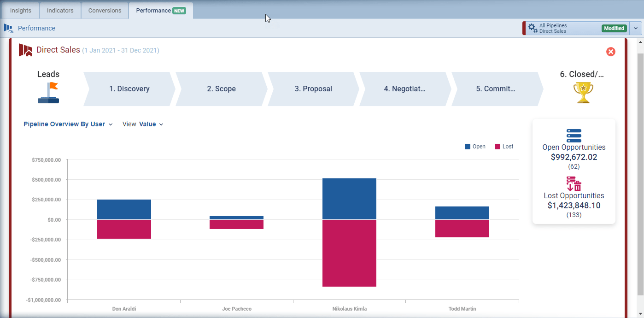644x318 pixels.
Task: Click the Performance breadcrumb link
Action: click(36, 28)
